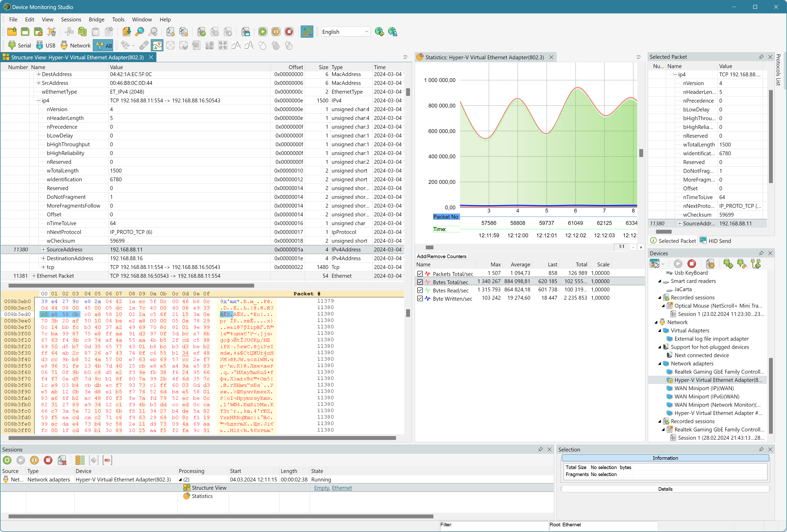The height and width of the screenshot is (532, 787).
Task: Collapse ip4 in Selected Packet panel
Action: 675,75
